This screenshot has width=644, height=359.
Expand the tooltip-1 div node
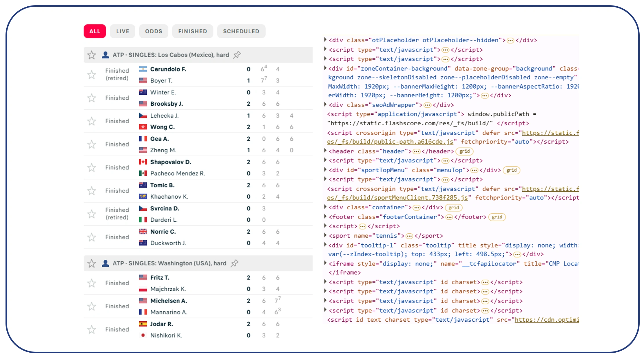pyautogui.click(x=325, y=245)
